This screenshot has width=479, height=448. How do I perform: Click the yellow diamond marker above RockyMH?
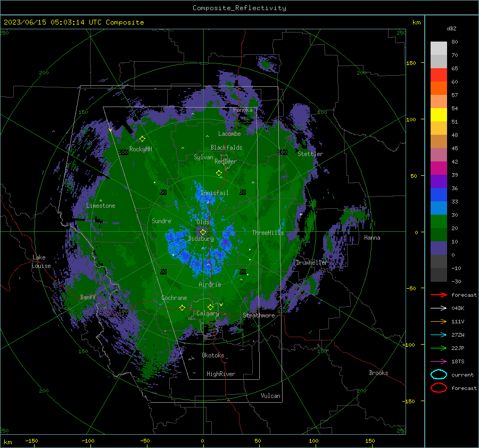142,139
